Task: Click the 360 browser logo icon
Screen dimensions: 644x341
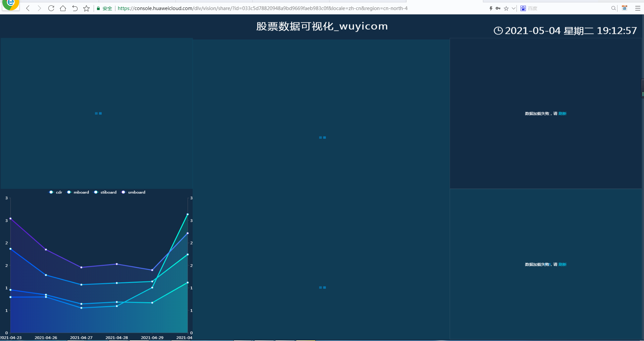Action: [x=10, y=5]
